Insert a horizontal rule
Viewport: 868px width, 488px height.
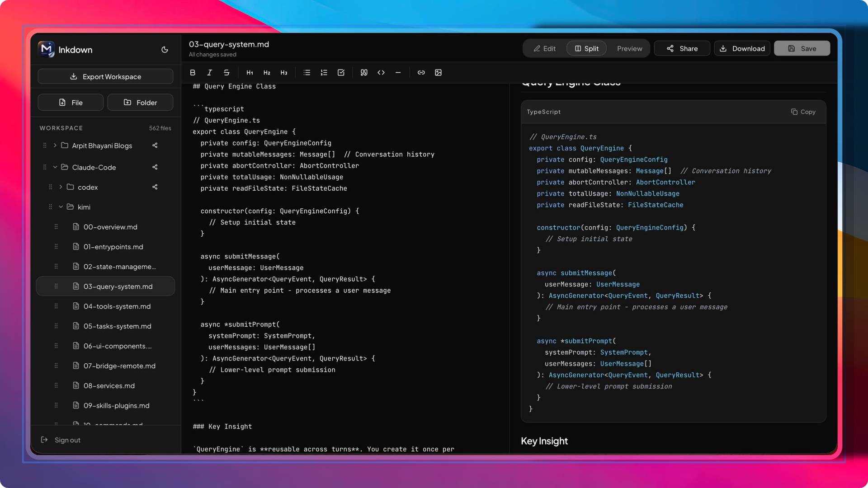(x=398, y=72)
